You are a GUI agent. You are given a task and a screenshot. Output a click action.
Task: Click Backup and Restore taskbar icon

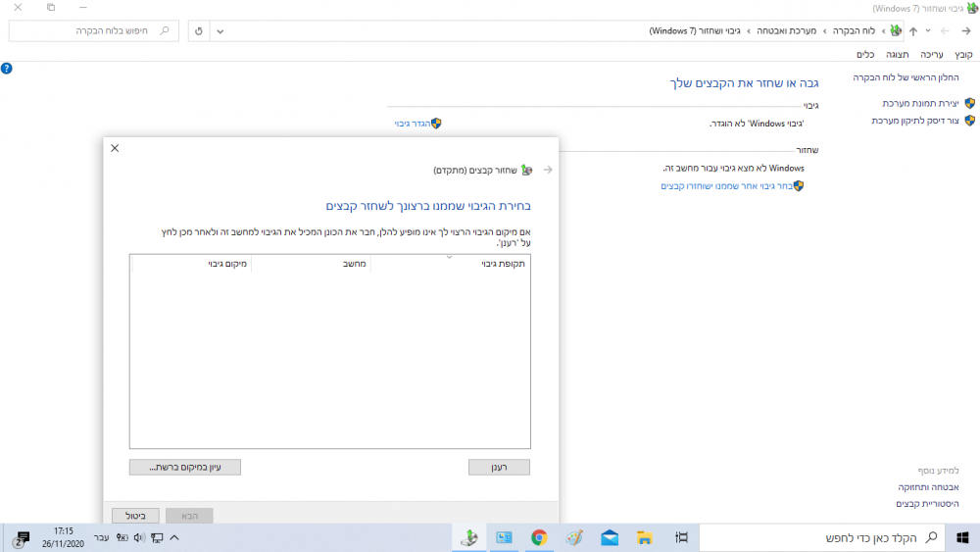469,537
